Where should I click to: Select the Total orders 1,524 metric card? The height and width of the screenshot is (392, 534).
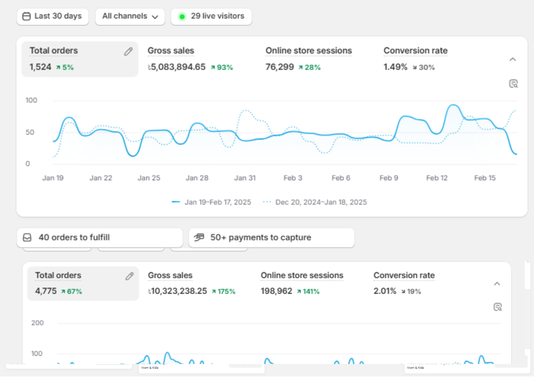[80, 59]
